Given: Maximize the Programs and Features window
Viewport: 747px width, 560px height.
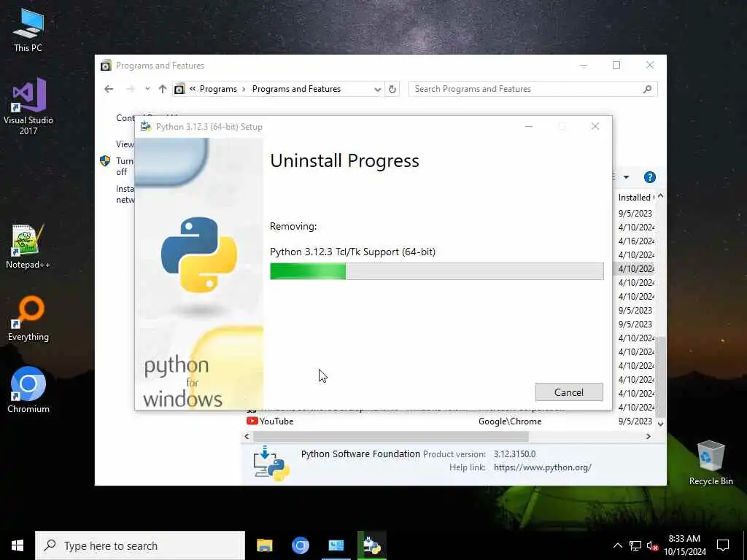Looking at the screenshot, I should pos(616,65).
